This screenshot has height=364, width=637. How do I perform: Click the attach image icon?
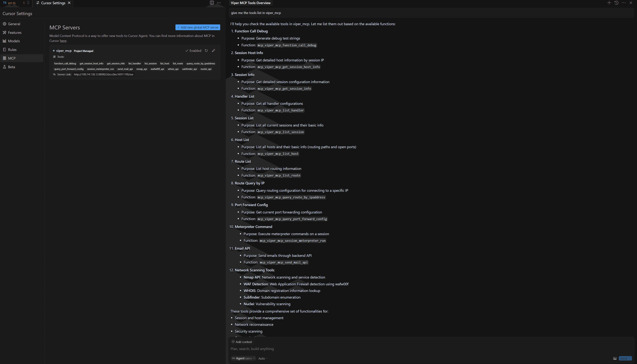click(615, 358)
